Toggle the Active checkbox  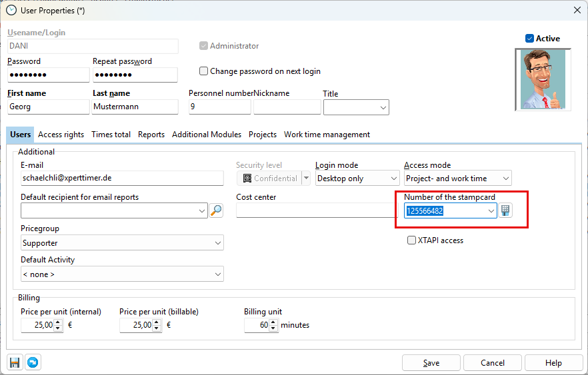coord(529,39)
